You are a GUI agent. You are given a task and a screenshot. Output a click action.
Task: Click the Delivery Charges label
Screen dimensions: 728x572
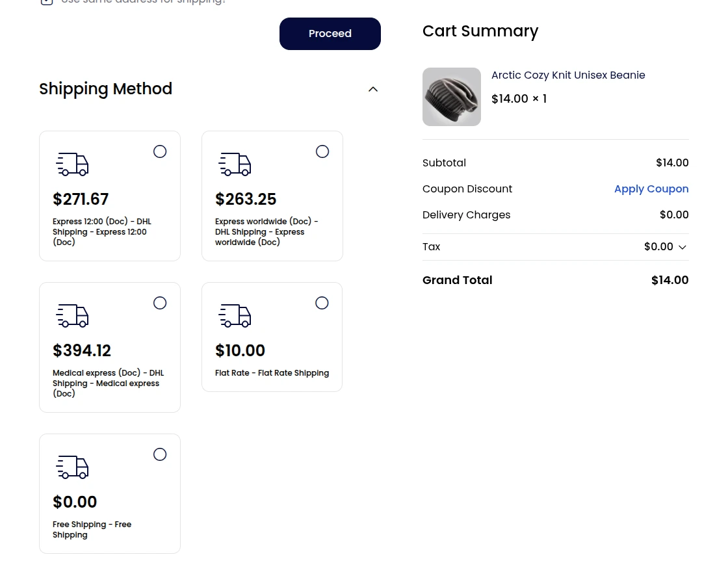[x=466, y=215]
